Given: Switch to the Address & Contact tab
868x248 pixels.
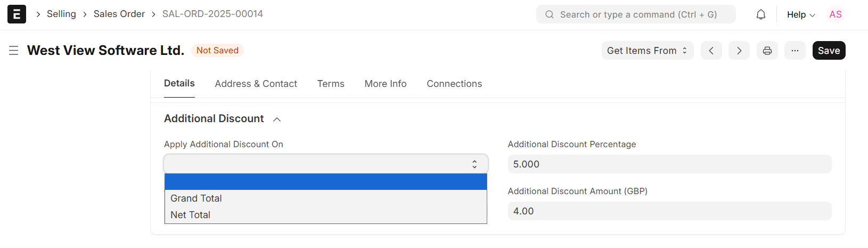Looking at the screenshot, I should [256, 84].
